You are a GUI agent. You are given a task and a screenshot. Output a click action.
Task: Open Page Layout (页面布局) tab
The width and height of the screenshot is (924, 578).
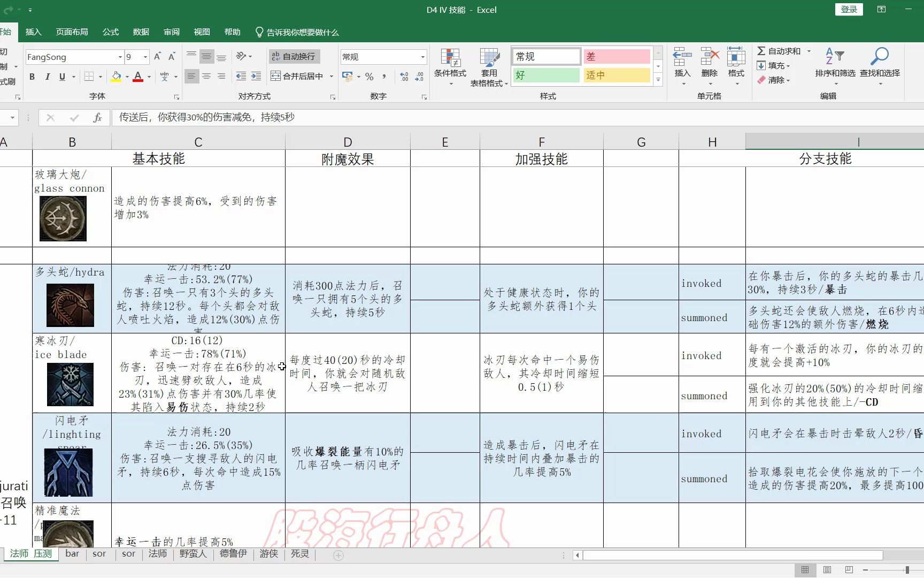tap(72, 32)
